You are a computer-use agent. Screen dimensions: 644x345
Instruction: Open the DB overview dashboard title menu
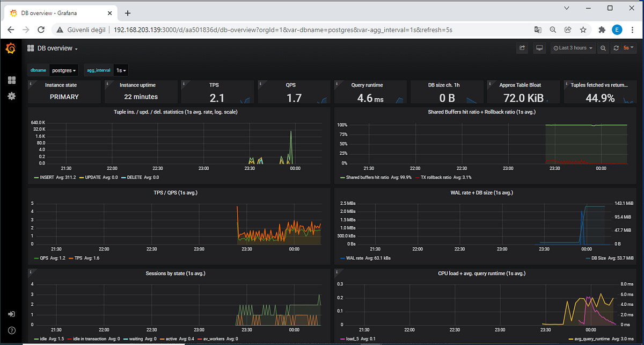click(56, 48)
